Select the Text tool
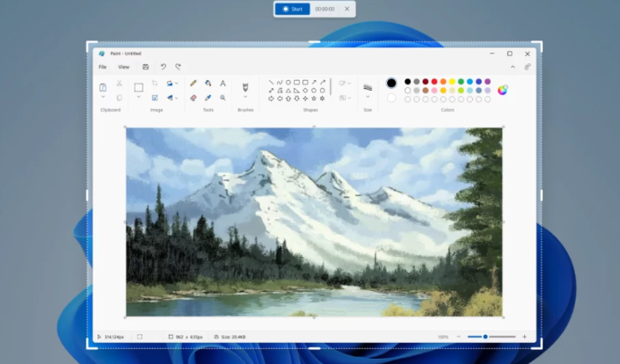The height and width of the screenshot is (364, 620). tap(223, 83)
